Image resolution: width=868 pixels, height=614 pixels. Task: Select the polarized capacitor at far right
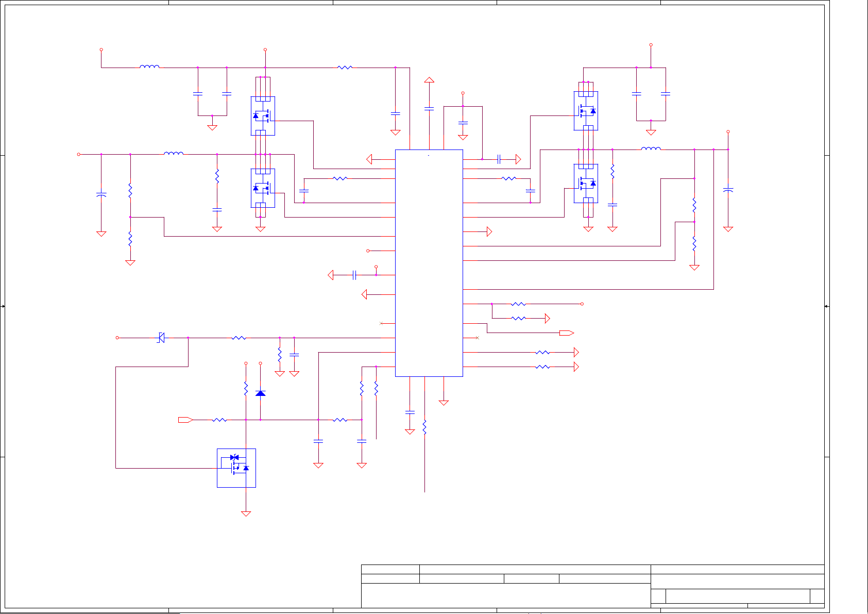coord(728,191)
